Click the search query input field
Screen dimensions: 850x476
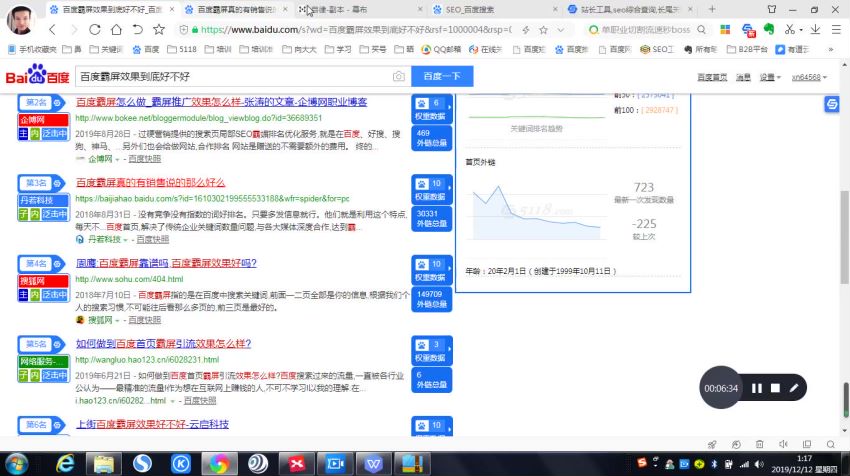pos(233,76)
